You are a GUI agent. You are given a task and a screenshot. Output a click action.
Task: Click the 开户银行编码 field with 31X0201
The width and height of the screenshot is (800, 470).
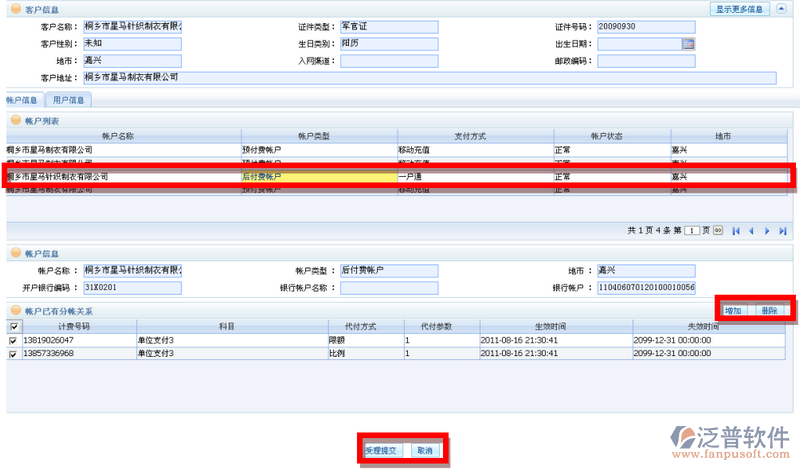(133, 288)
